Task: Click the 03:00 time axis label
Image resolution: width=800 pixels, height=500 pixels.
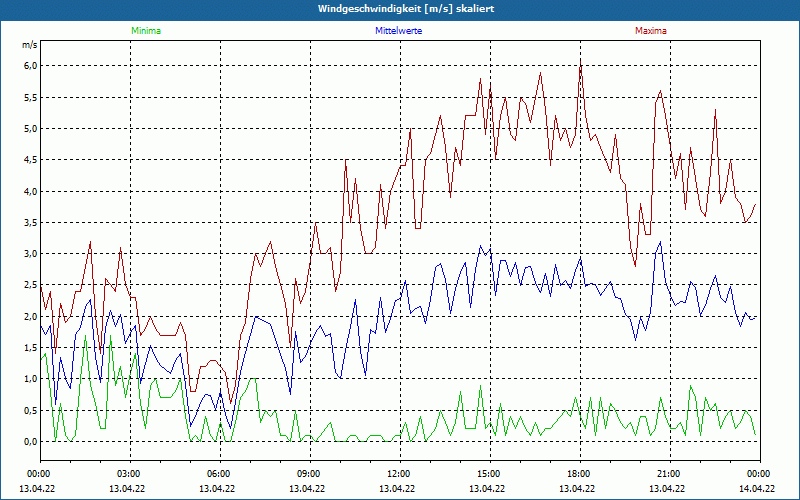Action: (129, 474)
